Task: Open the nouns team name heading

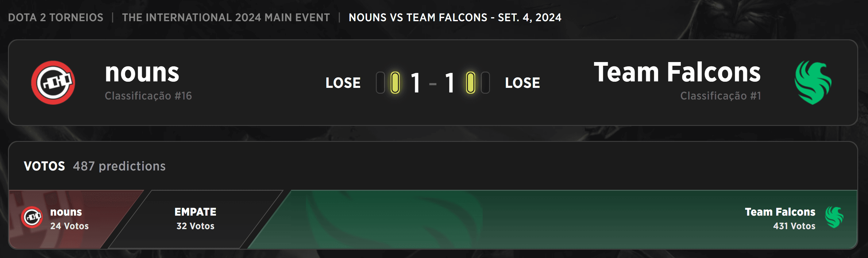Action: [142, 72]
